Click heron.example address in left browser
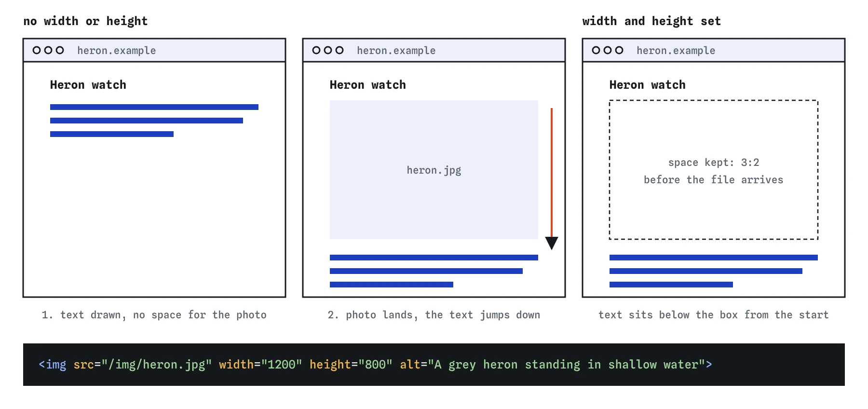The height and width of the screenshot is (409, 868). (x=117, y=51)
